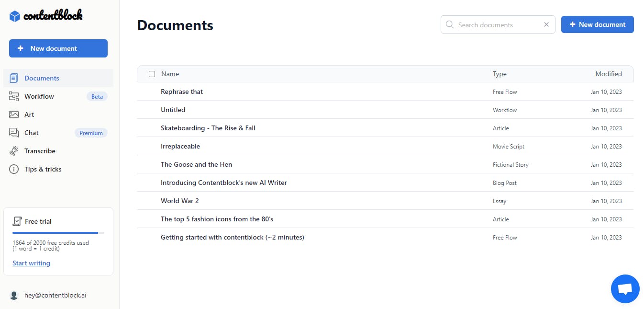
Task: Open the Documents sidebar icon
Action: 14,78
